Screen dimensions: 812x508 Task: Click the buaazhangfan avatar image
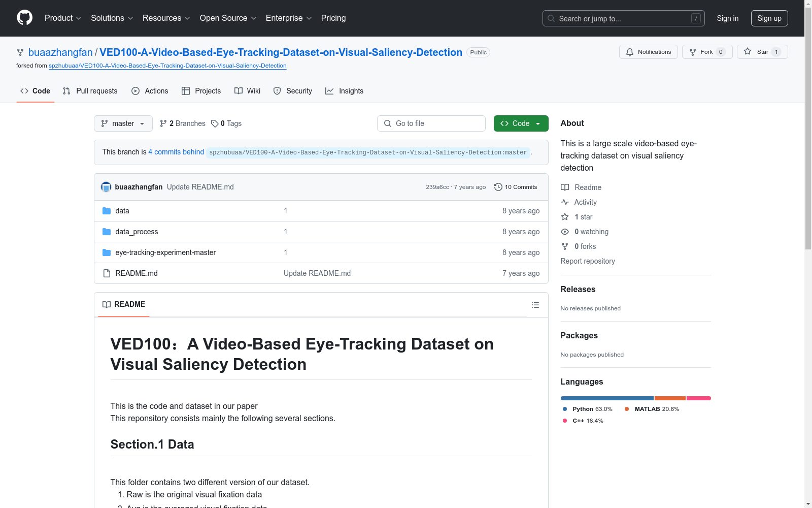[106, 187]
